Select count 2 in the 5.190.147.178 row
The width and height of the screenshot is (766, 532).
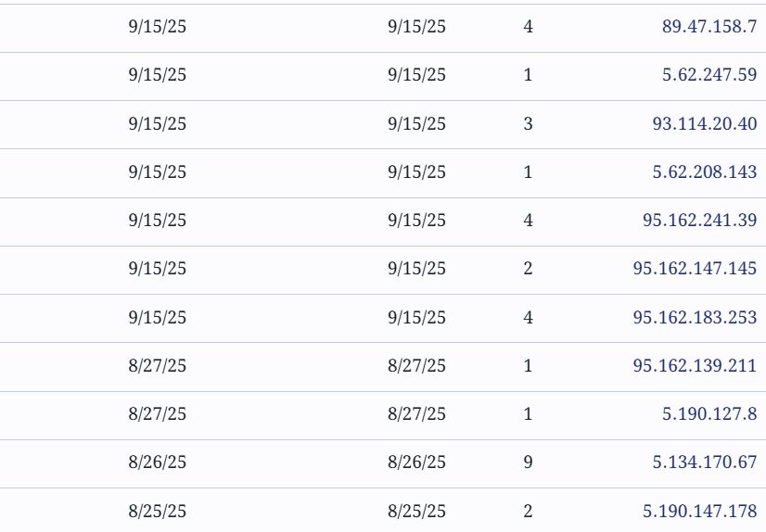529,512
